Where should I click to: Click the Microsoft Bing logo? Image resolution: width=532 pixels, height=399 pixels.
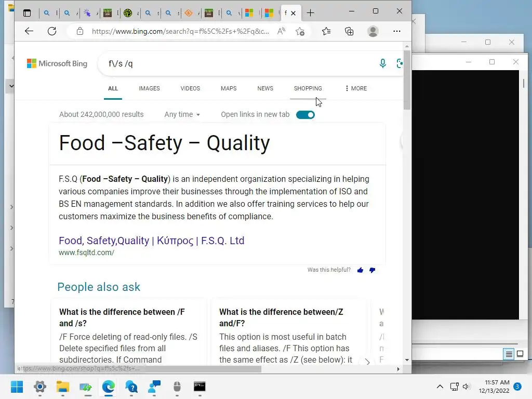[57, 63]
